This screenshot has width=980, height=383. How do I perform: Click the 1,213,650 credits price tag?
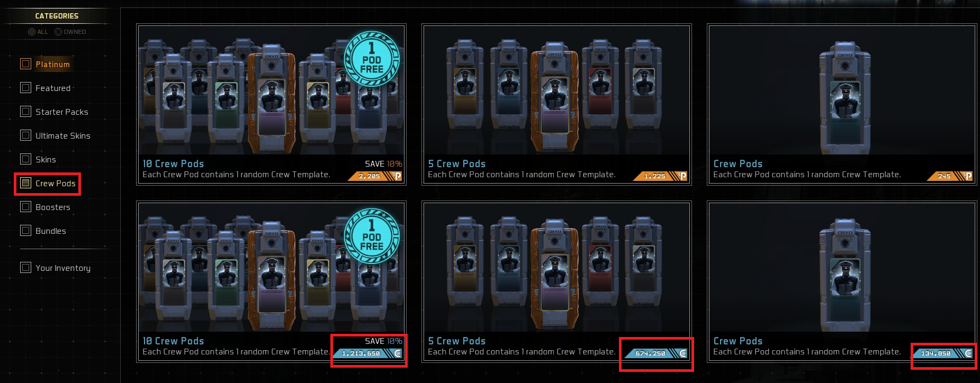click(x=368, y=353)
